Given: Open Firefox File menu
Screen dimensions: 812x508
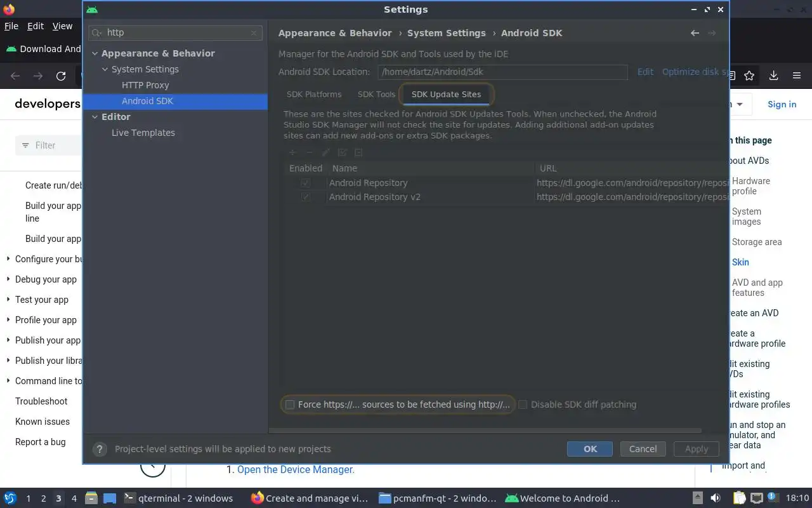Looking at the screenshot, I should pos(11,26).
